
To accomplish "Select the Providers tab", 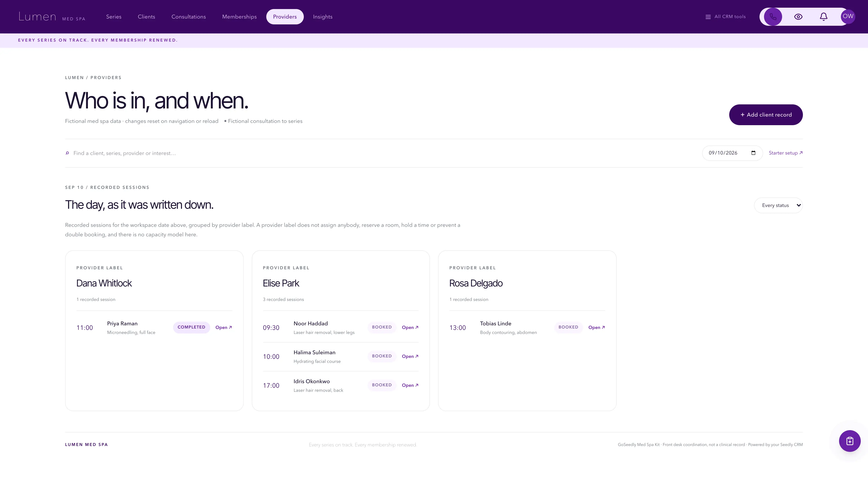I will (285, 17).
